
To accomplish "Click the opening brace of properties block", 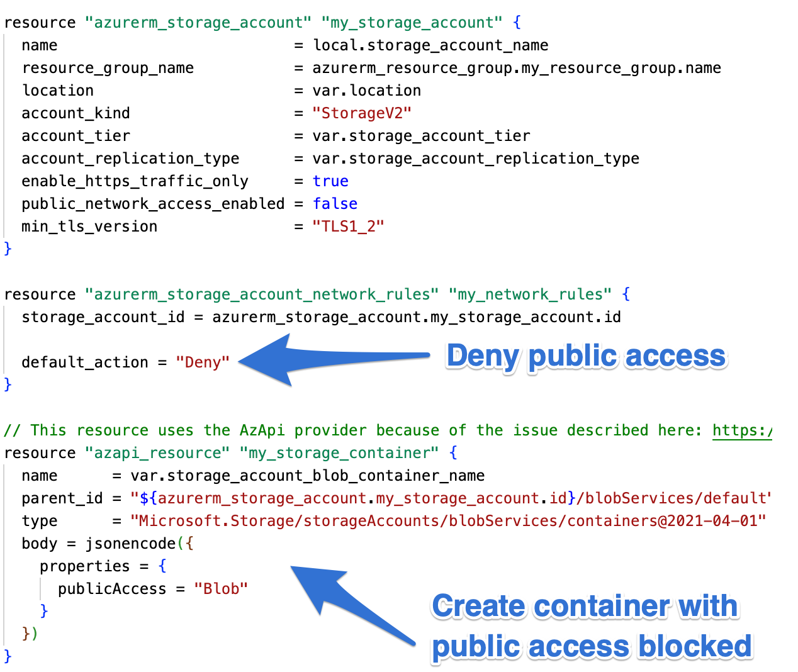I will (x=162, y=566).
